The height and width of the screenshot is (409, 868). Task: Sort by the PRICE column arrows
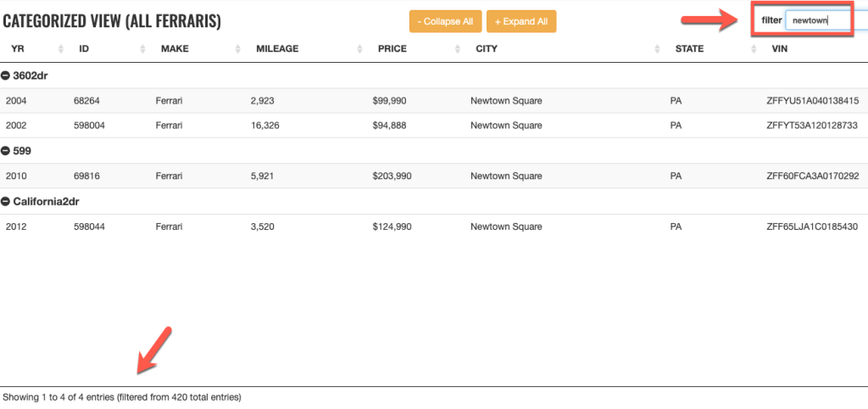pyautogui.click(x=457, y=49)
